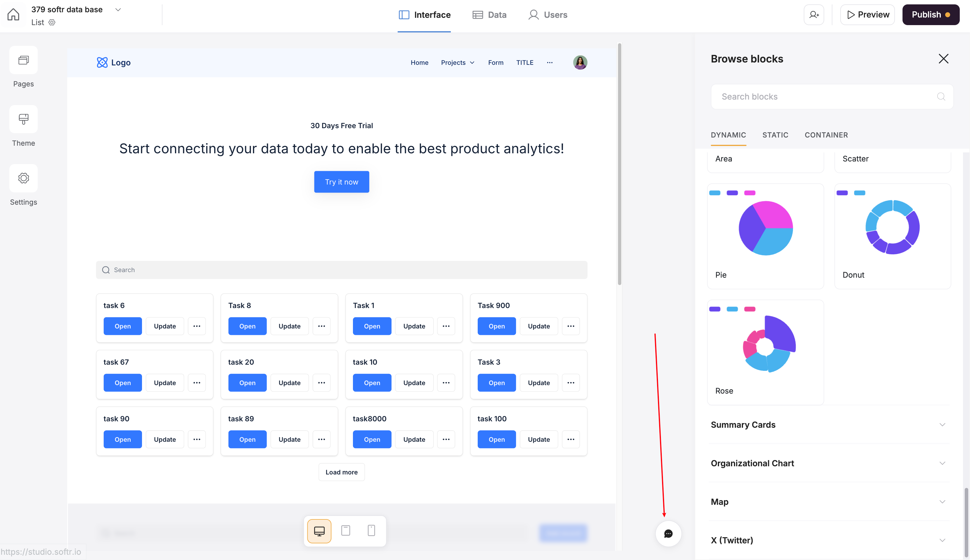Click the List page settings gear

(52, 22)
